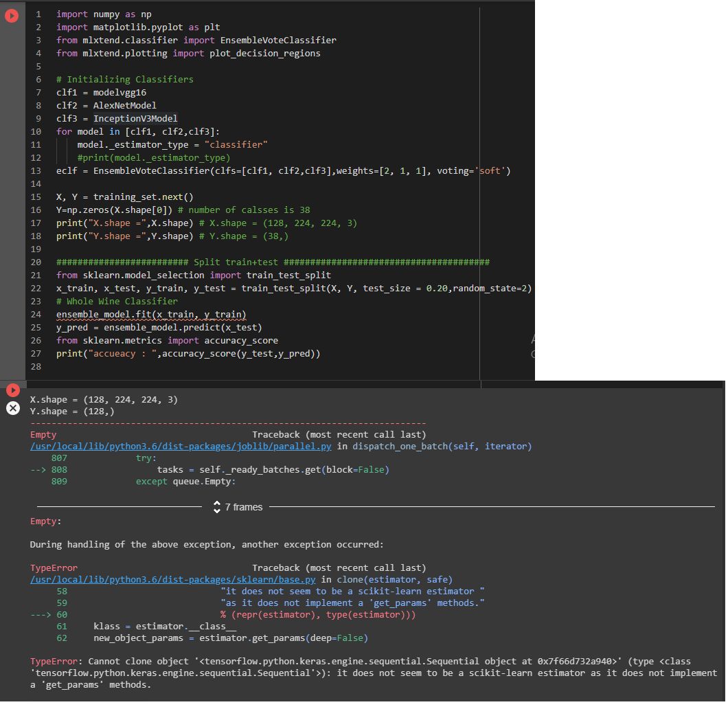Click the 'Split train+test' comment banner
Image resolution: width=728 pixels, height=720 pixels.
[x=273, y=262]
